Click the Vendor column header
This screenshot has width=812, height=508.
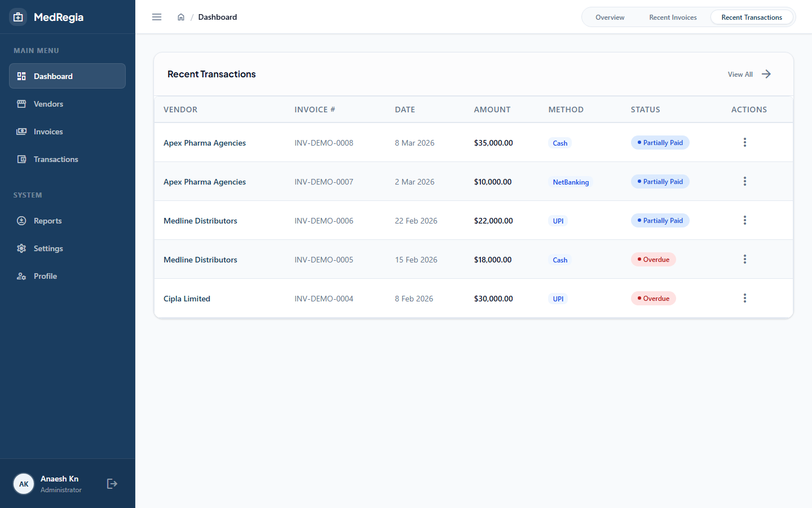click(180, 110)
